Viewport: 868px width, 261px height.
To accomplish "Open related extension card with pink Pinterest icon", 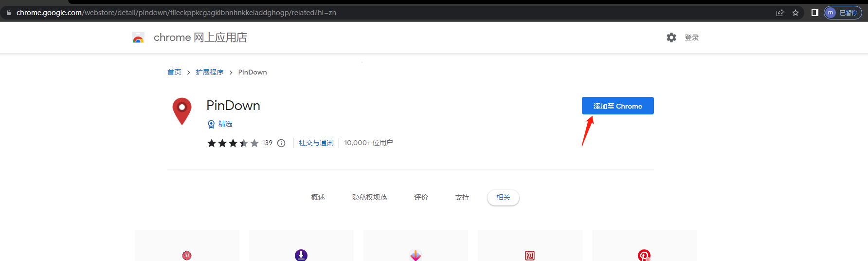I will (x=187, y=246).
